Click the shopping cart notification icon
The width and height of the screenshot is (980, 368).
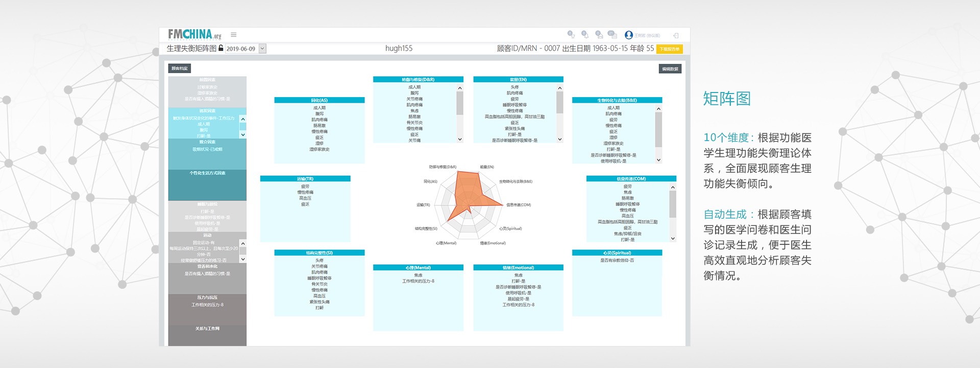pyautogui.click(x=571, y=35)
